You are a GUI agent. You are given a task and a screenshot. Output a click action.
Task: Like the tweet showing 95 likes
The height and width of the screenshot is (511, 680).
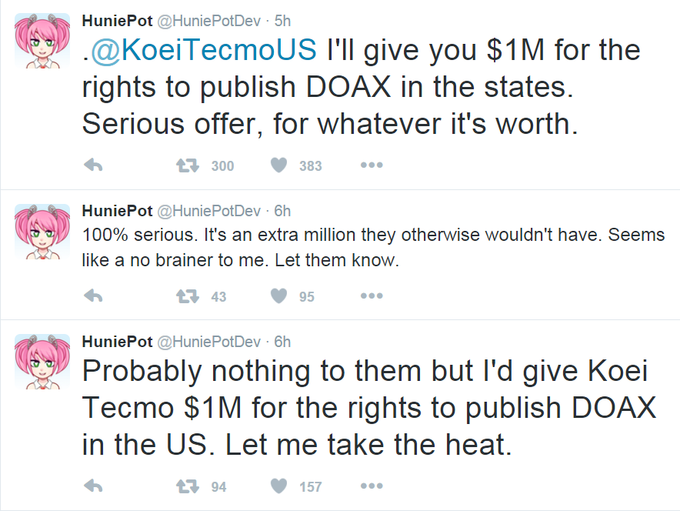279,296
